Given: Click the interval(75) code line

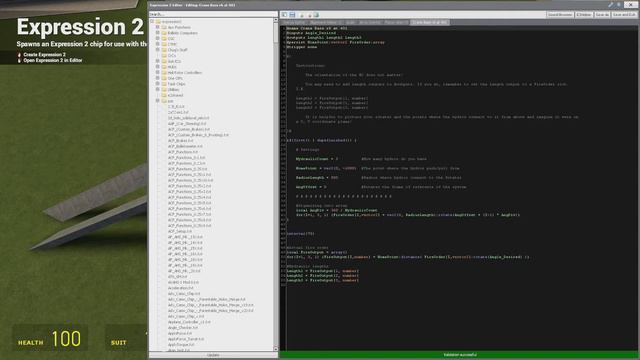Looking at the screenshot, I should click(x=300, y=234).
